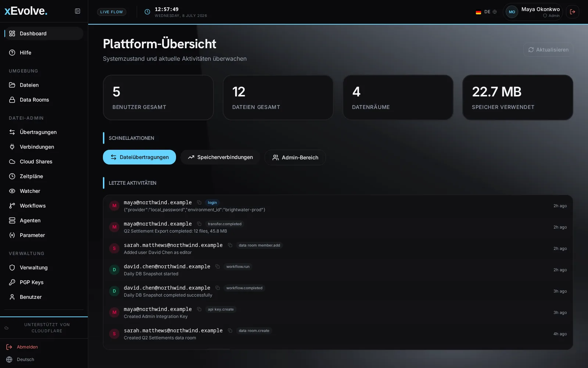Copy email in data room member.add row
The width and height of the screenshot is (588, 368).
(230, 245)
